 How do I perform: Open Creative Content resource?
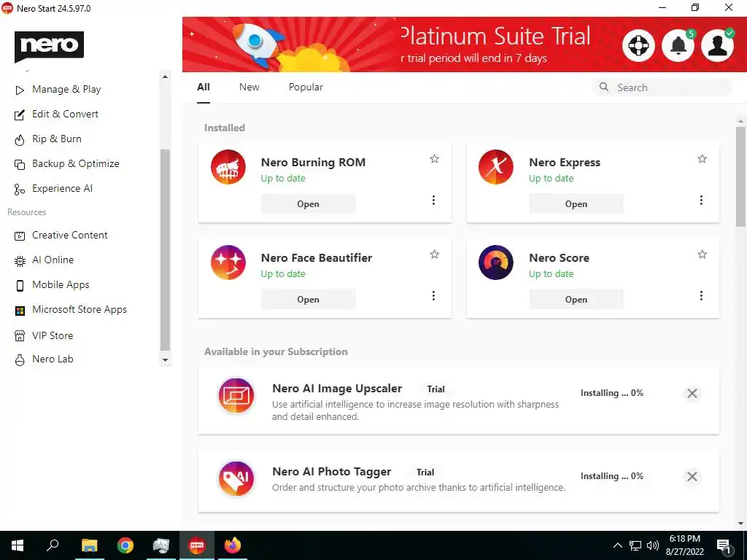pos(69,236)
